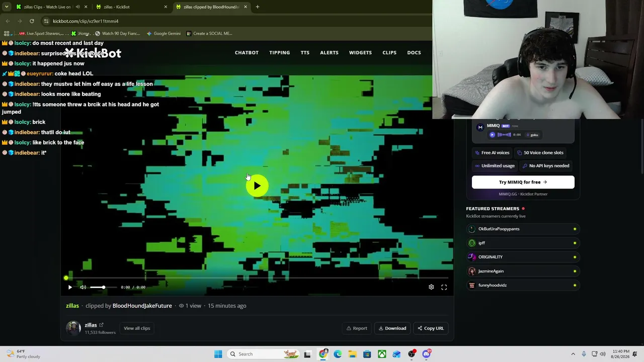Open a new browser tab

(257, 7)
